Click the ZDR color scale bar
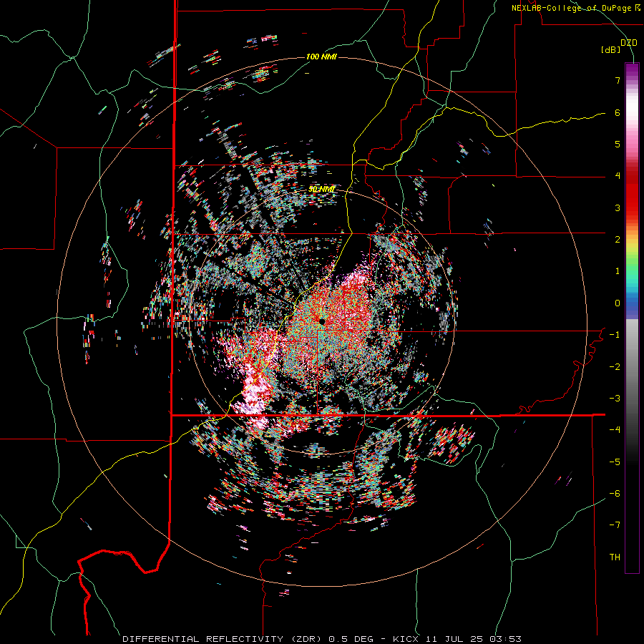The width and height of the screenshot is (644, 644). (x=632, y=318)
